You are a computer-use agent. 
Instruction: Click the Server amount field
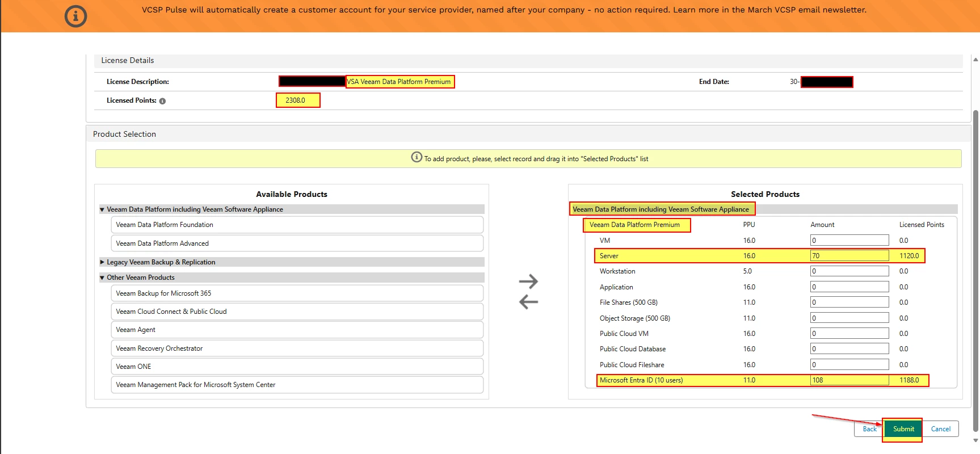coord(849,256)
